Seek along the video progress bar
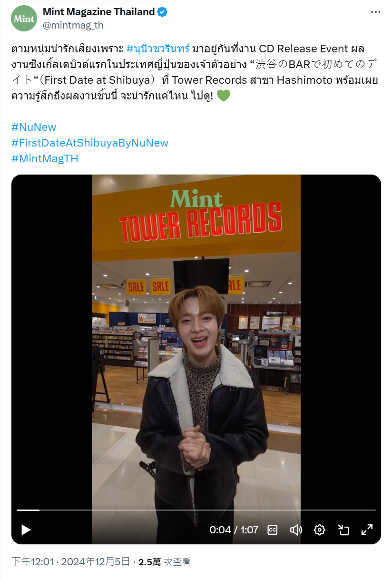The width and height of the screenshot is (392, 579). coord(196,510)
